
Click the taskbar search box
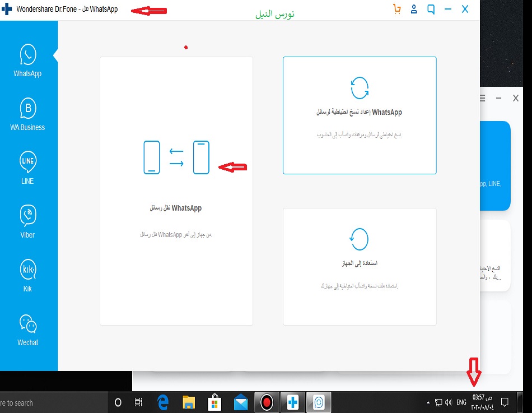tap(50, 402)
